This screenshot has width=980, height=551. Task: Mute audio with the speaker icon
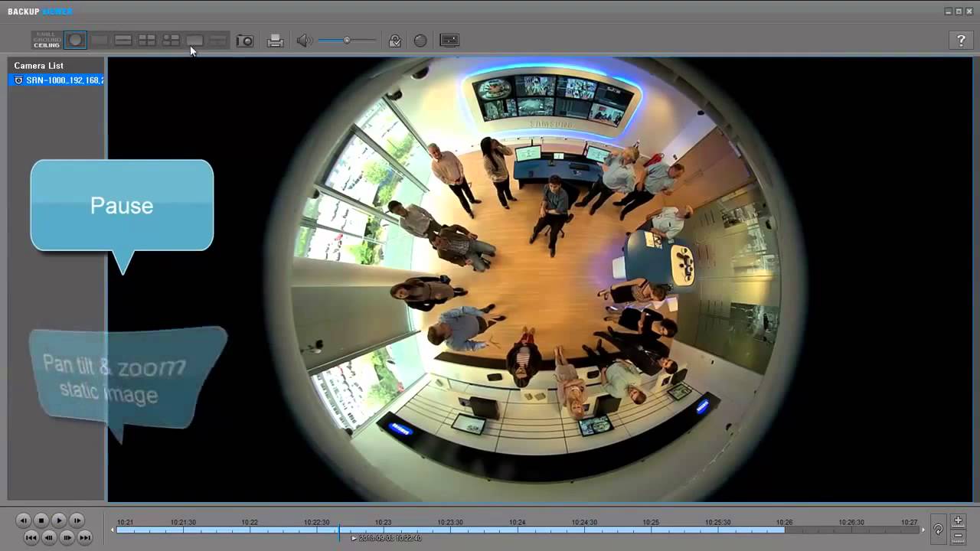pos(304,41)
